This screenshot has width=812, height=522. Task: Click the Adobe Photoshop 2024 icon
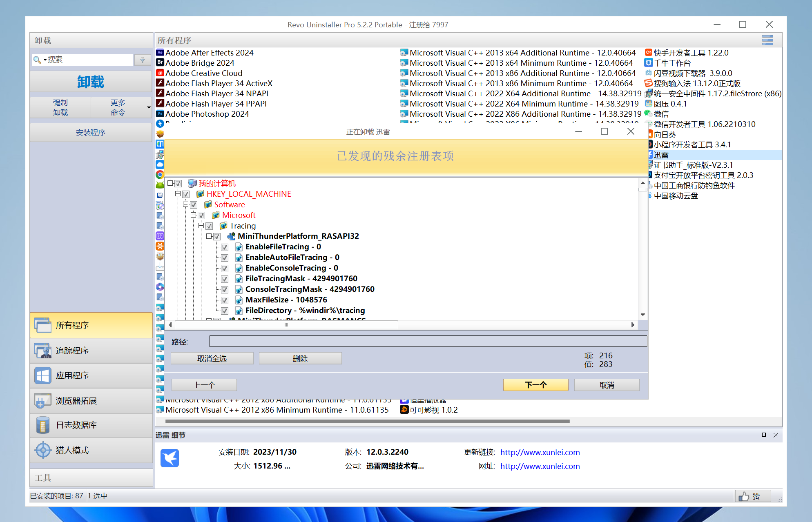pos(160,114)
